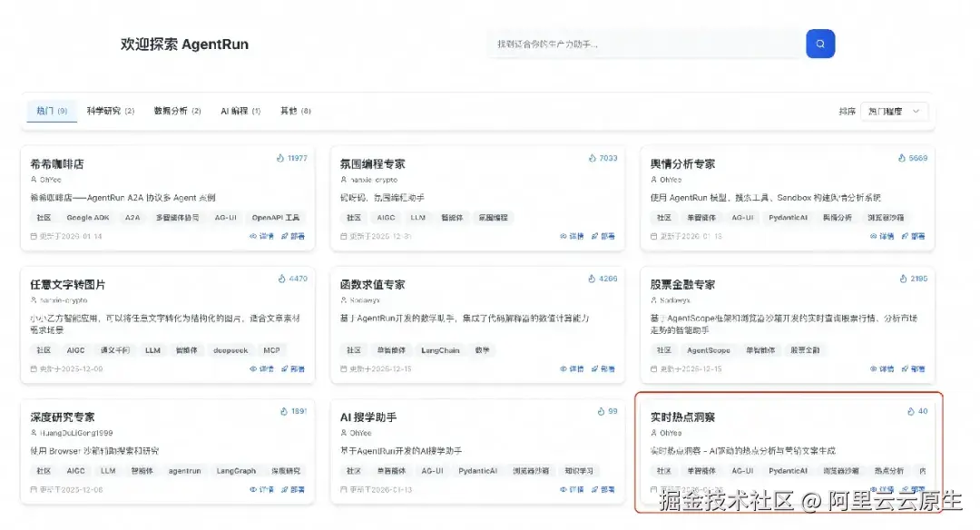Click the LangGraph tag on 深度研究专家 card

coord(236,471)
